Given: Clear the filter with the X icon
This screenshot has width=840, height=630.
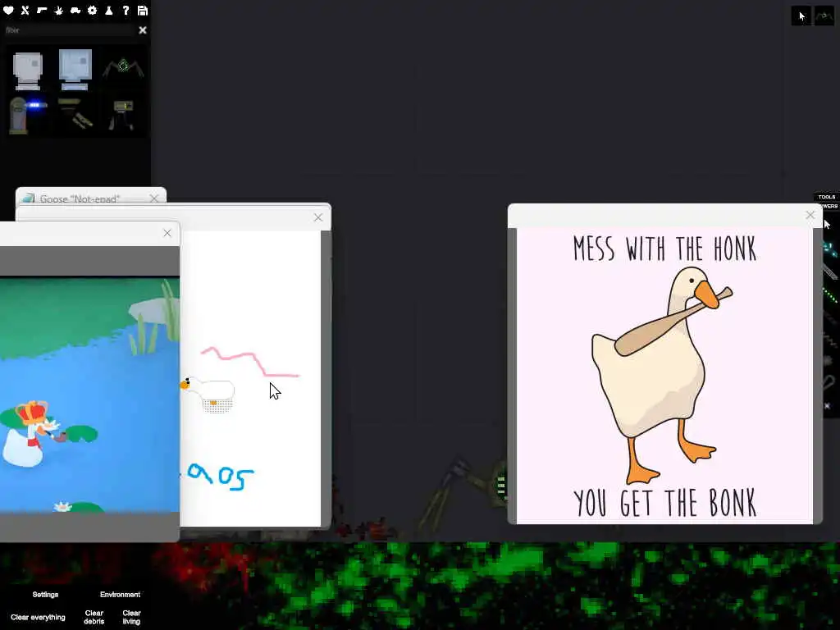Looking at the screenshot, I should (143, 30).
